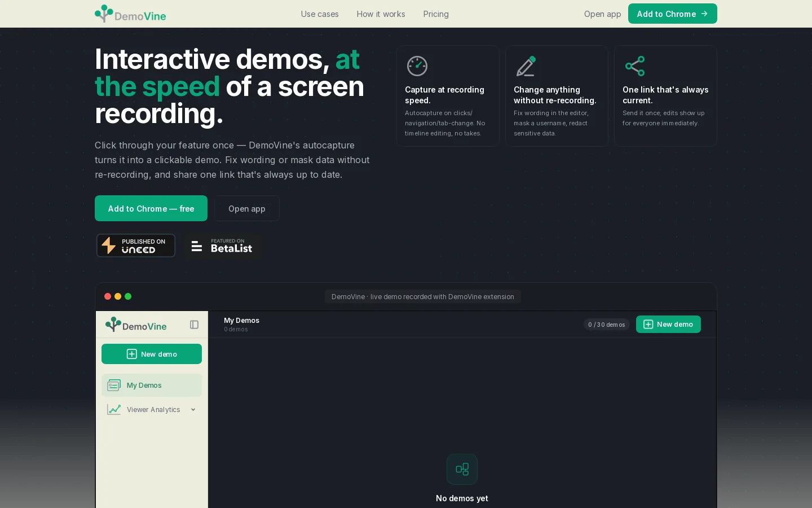Click the 0 / 30 demos counter badge
Image resolution: width=812 pixels, height=508 pixels.
(x=607, y=325)
